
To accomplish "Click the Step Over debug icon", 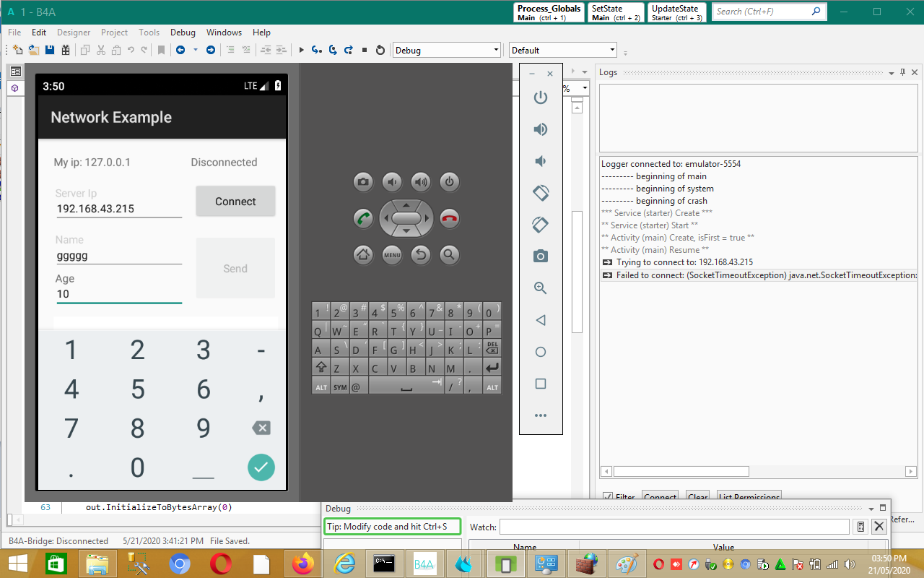I will tap(333, 50).
